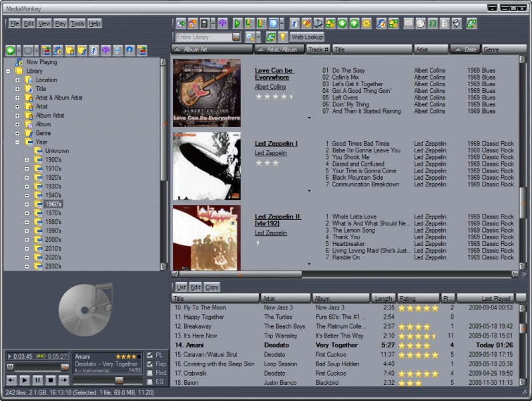Click the volume slider handle in player
The image size is (532, 401).
click(x=119, y=380)
